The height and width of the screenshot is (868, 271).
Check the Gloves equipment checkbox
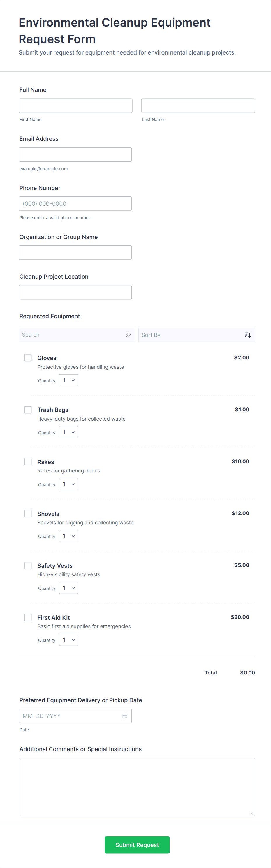(28, 358)
